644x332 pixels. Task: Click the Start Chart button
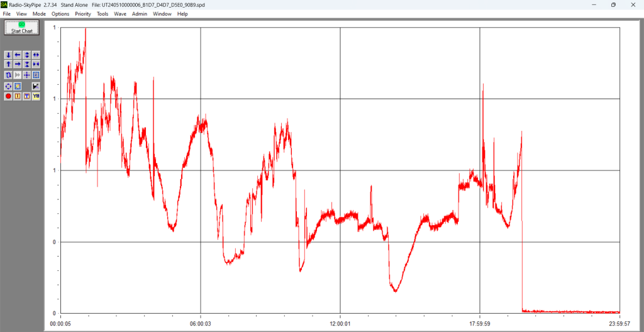point(22,28)
